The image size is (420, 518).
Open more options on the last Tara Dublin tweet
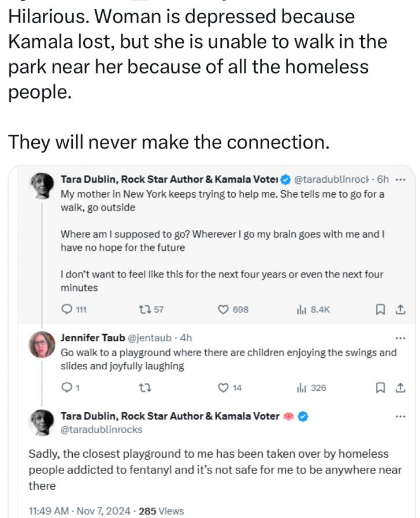pyautogui.click(x=400, y=416)
